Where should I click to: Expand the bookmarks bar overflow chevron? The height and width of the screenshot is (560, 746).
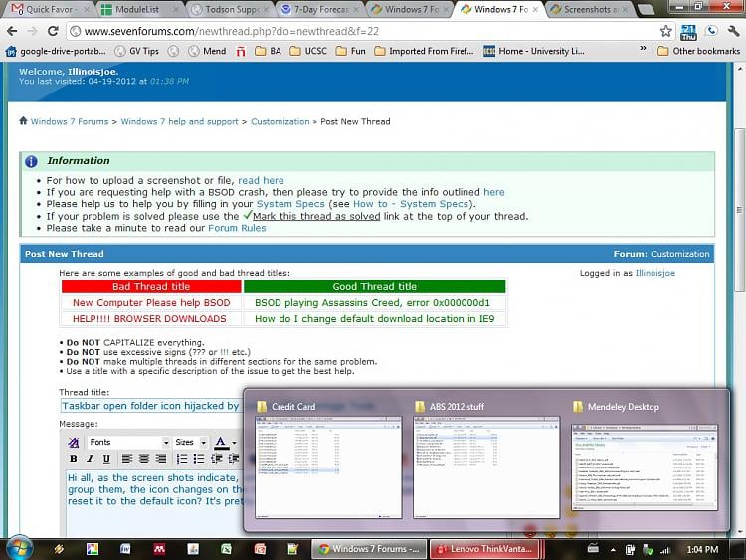(643, 48)
